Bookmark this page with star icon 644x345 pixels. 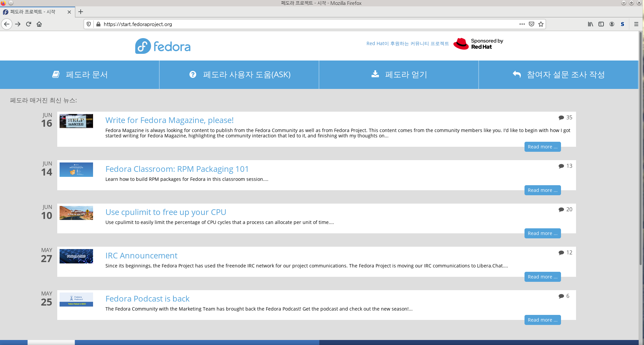pyautogui.click(x=541, y=24)
